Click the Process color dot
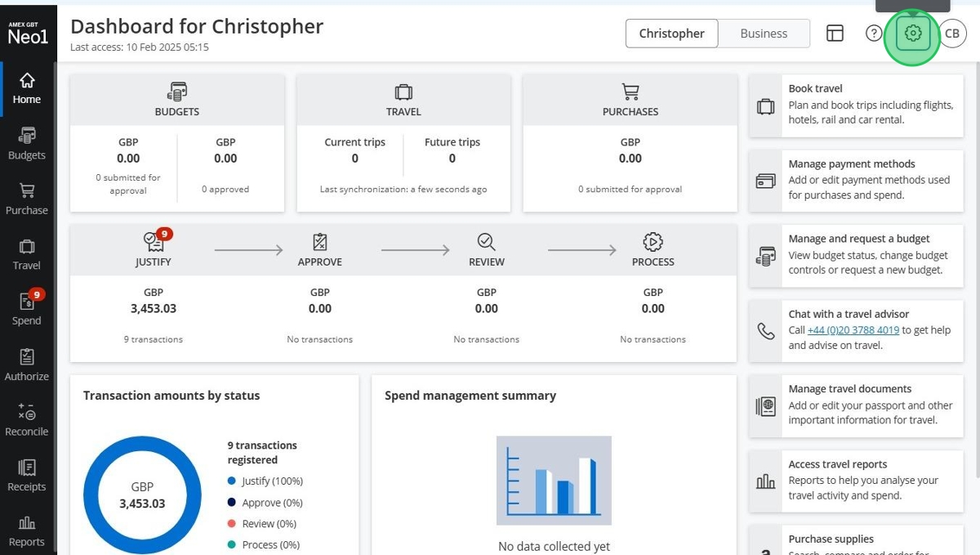 (232, 545)
